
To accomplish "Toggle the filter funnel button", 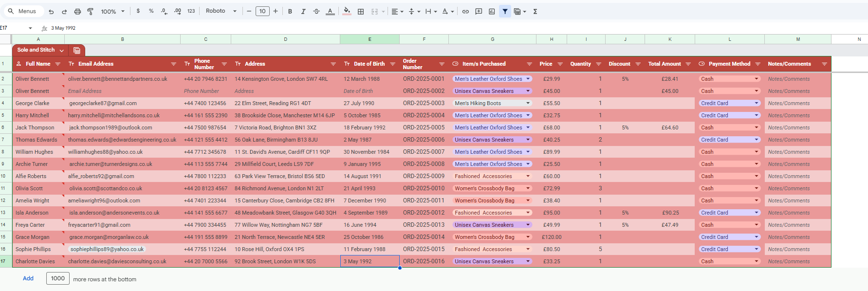I will tap(505, 11).
